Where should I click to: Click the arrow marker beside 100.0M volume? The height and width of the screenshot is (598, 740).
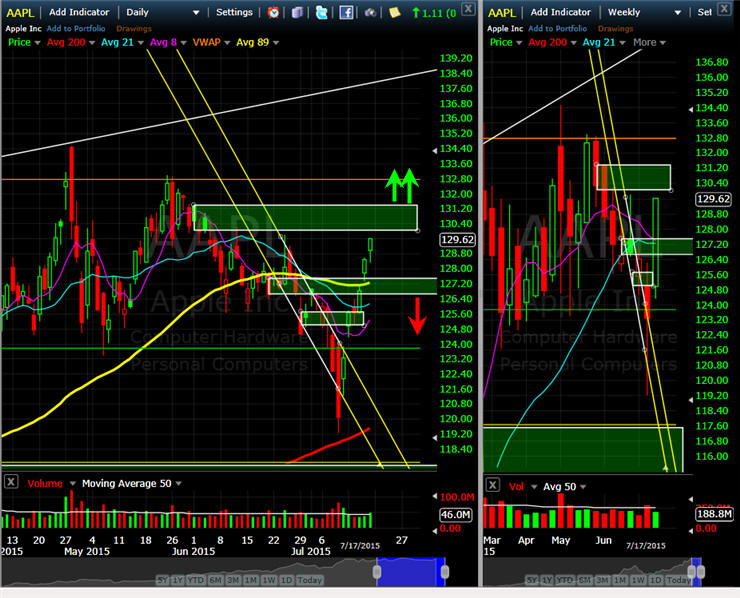tap(435, 496)
